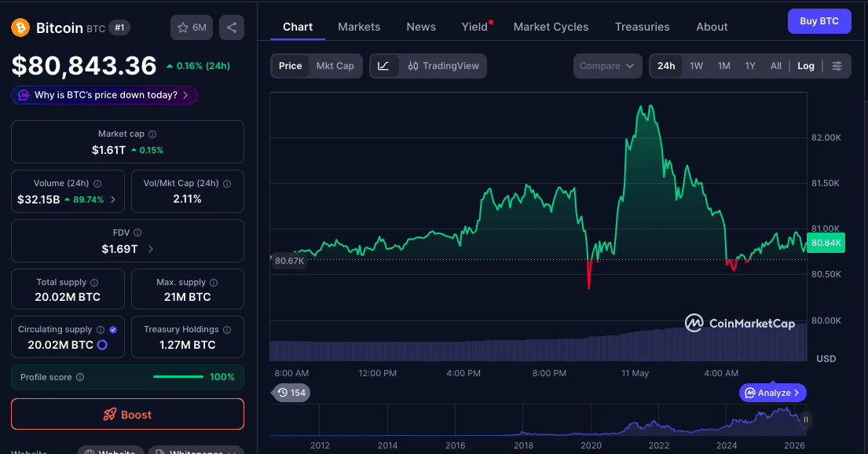Click the 1.27M BTC treasury value
Screen dimensions: 868x454
[x=187, y=345]
